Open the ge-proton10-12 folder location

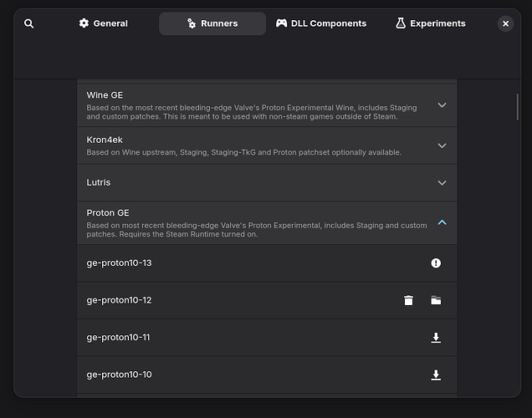pyautogui.click(x=436, y=300)
